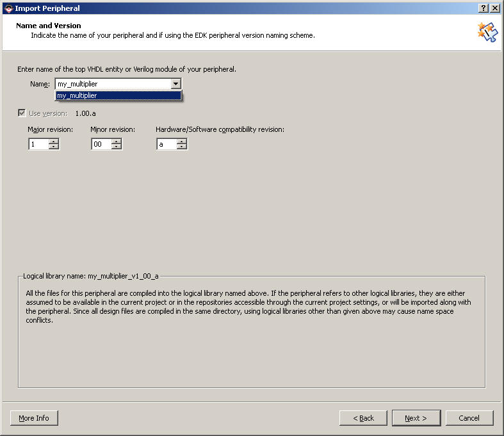Step down the compatibility revision letter
Image resolution: width=504 pixels, height=436 pixels.
[182, 147]
